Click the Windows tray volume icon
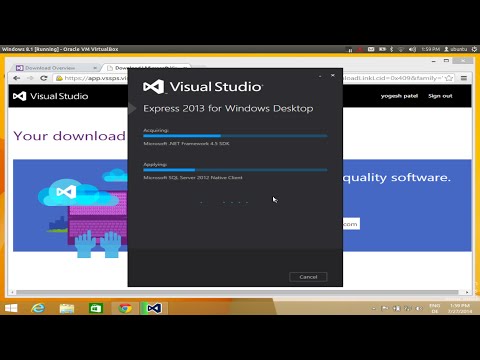 click(x=419, y=308)
